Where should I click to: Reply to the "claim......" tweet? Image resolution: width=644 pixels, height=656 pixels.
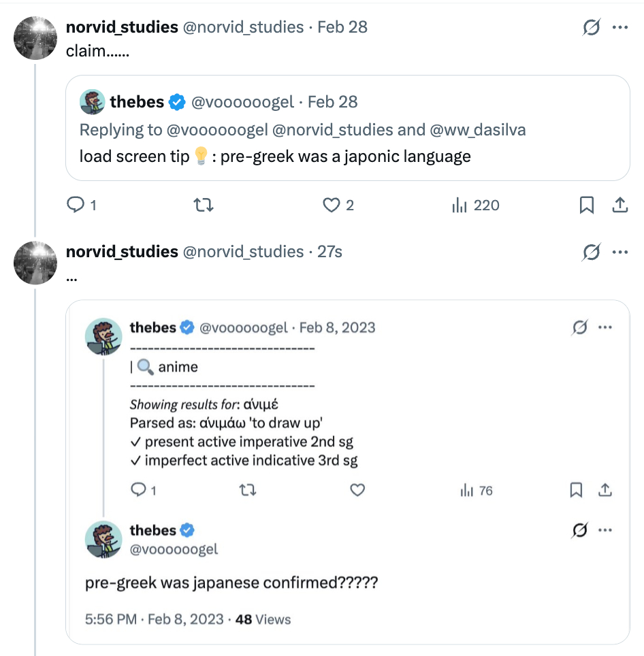(75, 205)
